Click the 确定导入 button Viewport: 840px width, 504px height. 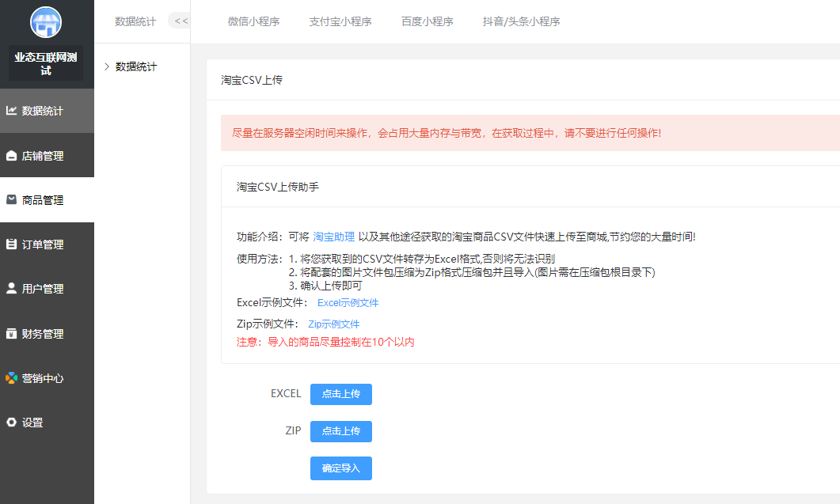(341, 468)
